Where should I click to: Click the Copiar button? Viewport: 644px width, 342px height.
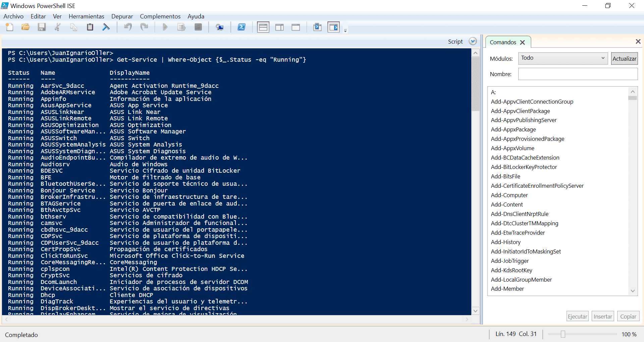(628, 317)
